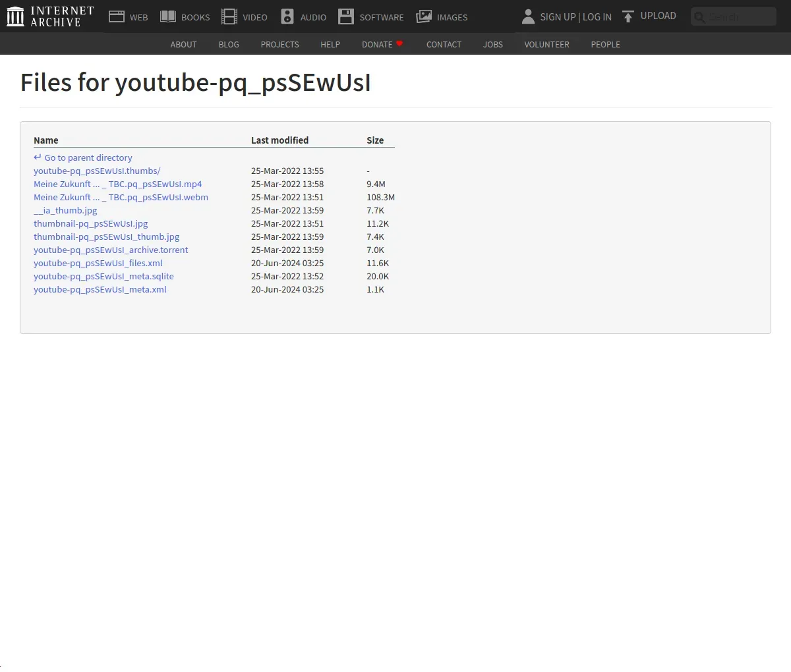Viewport: 791px width, 672px height.
Task: Open the BLOG menu item
Action: (x=229, y=44)
